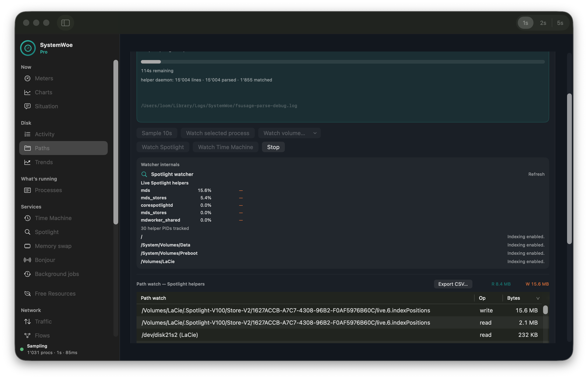
Task: Click the W 15.6 MB write total
Action: pos(537,284)
